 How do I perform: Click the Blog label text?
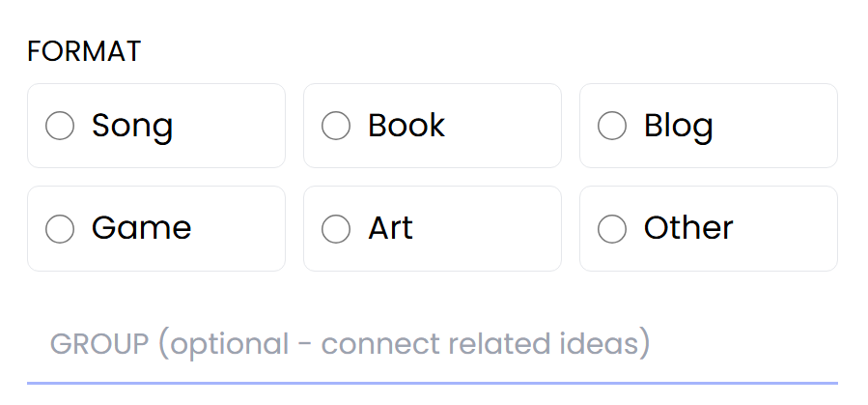click(x=678, y=126)
